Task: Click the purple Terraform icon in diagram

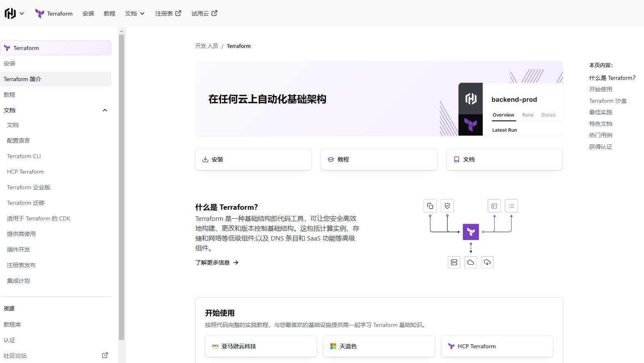Action: click(x=471, y=232)
